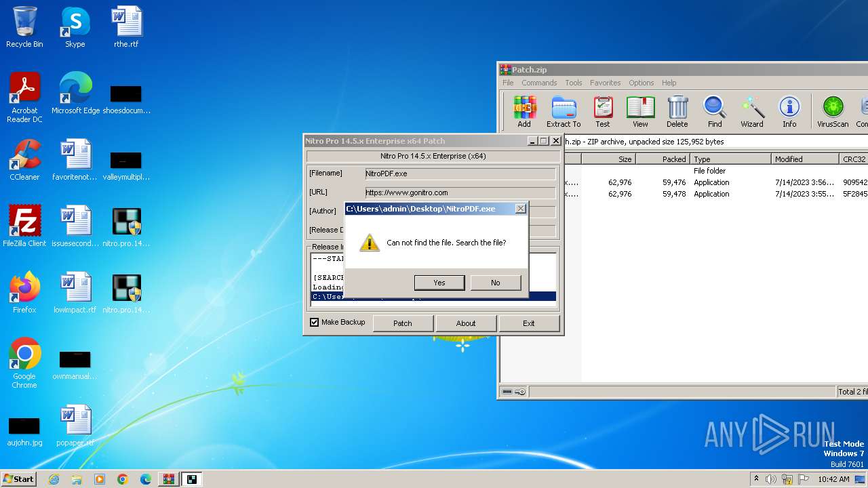868x488 pixels.
Task: Open Firefox desktop shortcut
Action: click(x=24, y=293)
